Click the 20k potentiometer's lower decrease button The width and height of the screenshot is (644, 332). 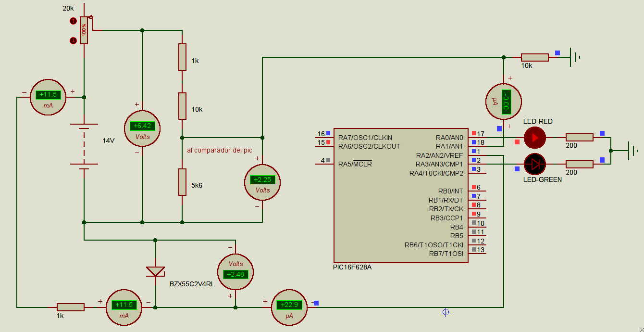(74, 41)
